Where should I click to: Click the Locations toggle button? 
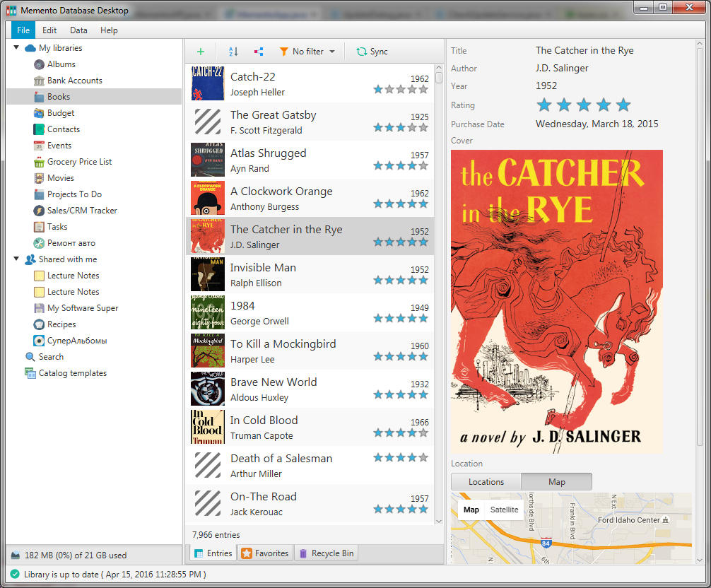[x=486, y=481]
